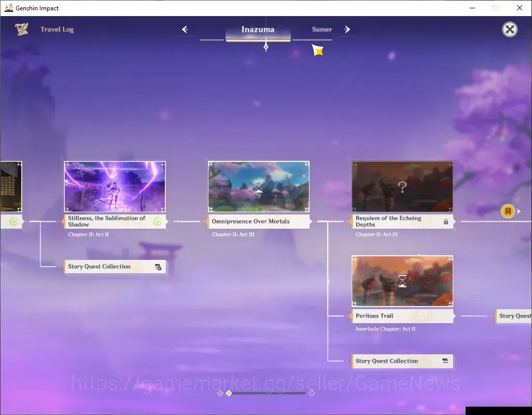Viewport: 532px width, 415px height.
Task: Click the yellow bookmark jump icon
Action: pyautogui.click(x=508, y=211)
